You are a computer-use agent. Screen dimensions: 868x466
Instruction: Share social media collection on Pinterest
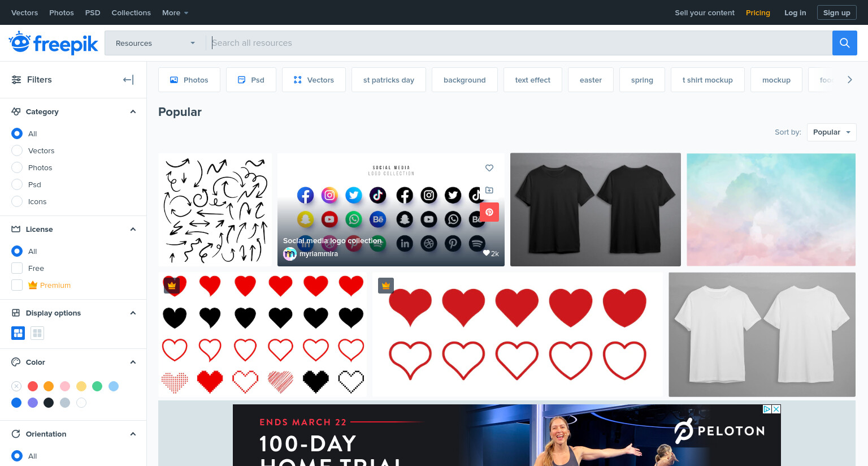[489, 212]
